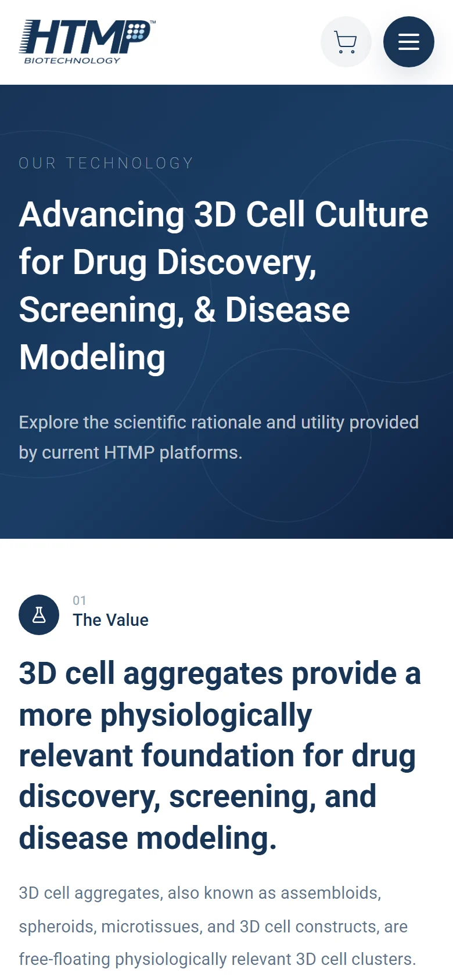Open the hamburger navigation menu
The width and height of the screenshot is (453, 980).
click(x=409, y=42)
